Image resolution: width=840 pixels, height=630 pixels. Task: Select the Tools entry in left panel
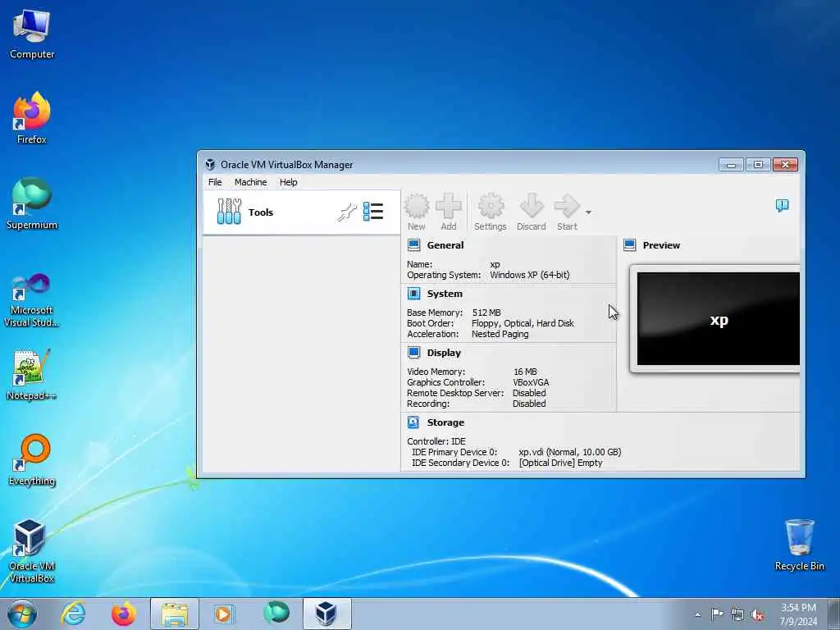click(x=302, y=212)
